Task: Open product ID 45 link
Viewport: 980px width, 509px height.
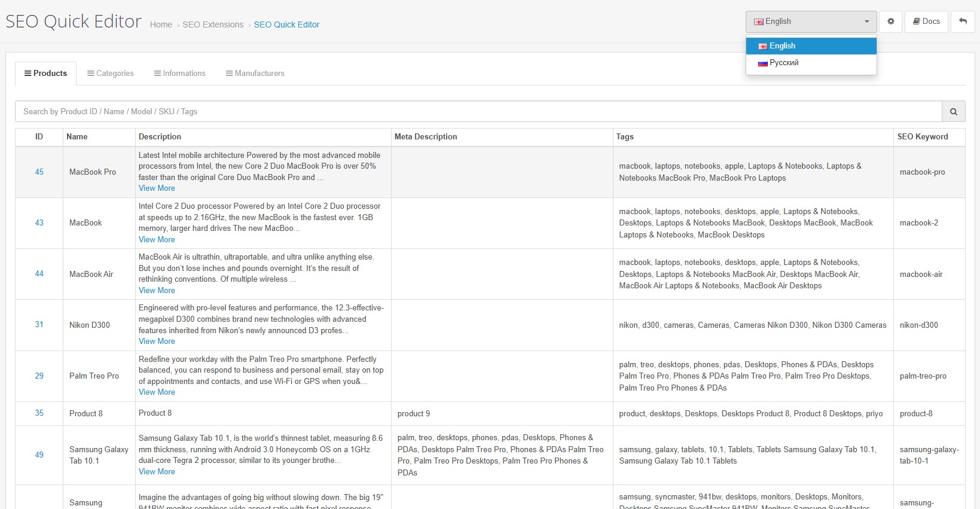Action: point(39,172)
